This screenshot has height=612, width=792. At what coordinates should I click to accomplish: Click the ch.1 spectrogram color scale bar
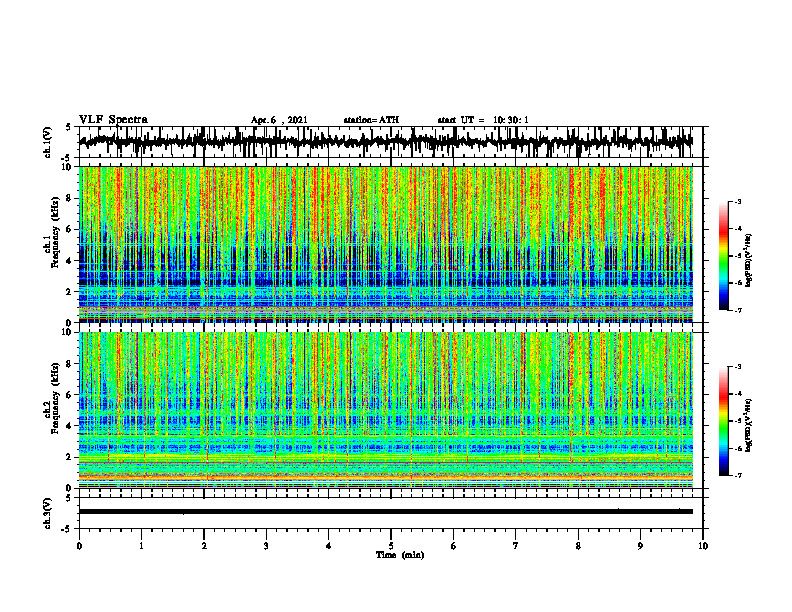[724, 256]
